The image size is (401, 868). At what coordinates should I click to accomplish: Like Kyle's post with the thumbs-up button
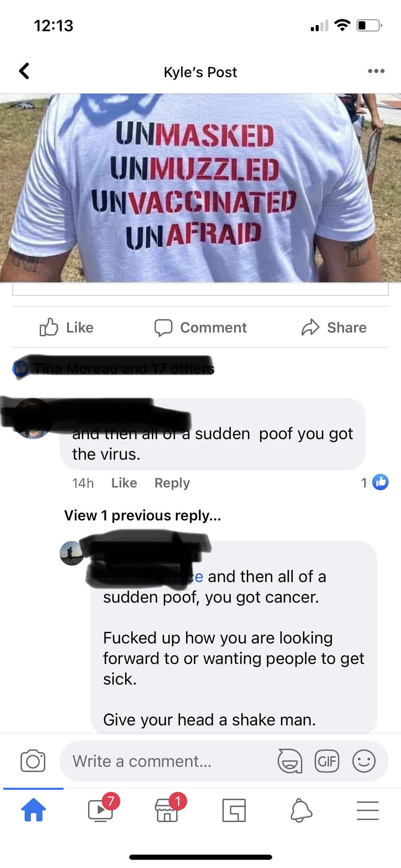point(66,327)
